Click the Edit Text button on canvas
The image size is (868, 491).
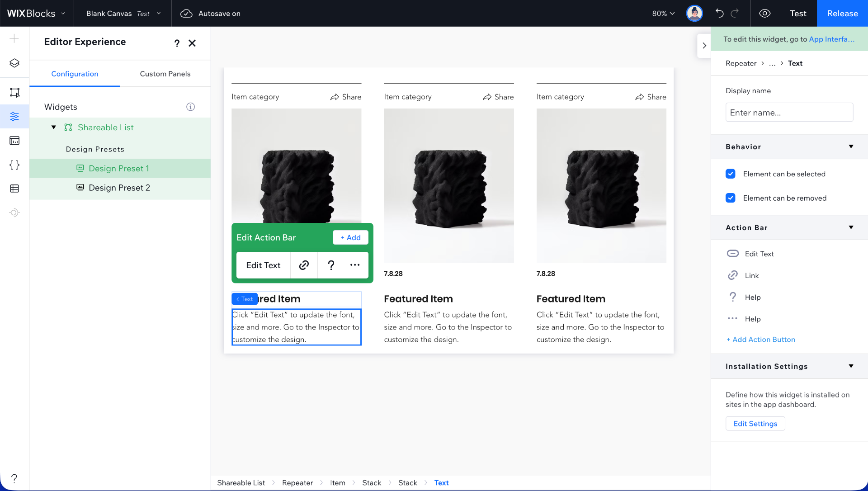(x=263, y=265)
